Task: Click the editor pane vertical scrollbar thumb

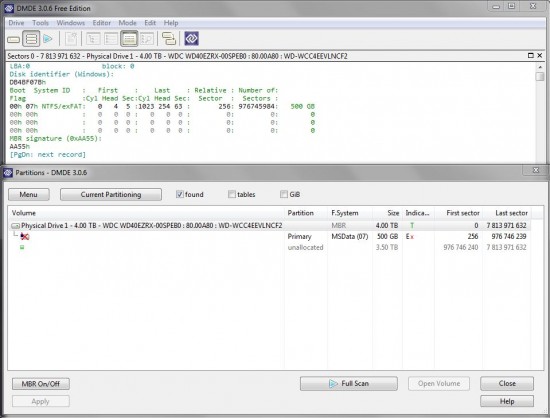Action: 540,76
